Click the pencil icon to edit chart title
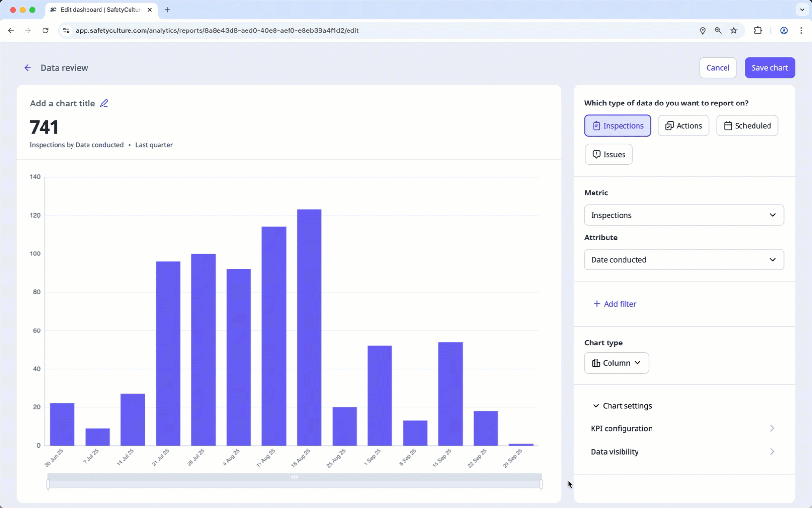 [104, 103]
